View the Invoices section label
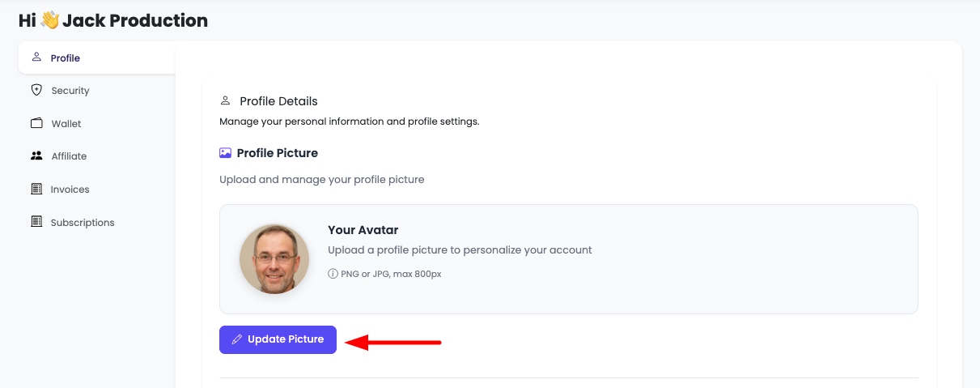This screenshot has height=388, width=980. coord(70,190)
